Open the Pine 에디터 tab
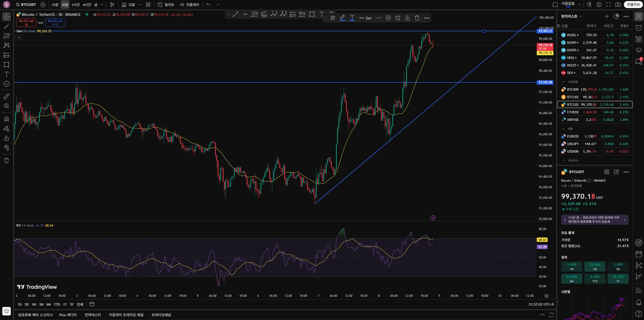This screenshot has width=644, height=320. (x=68, y=315)
